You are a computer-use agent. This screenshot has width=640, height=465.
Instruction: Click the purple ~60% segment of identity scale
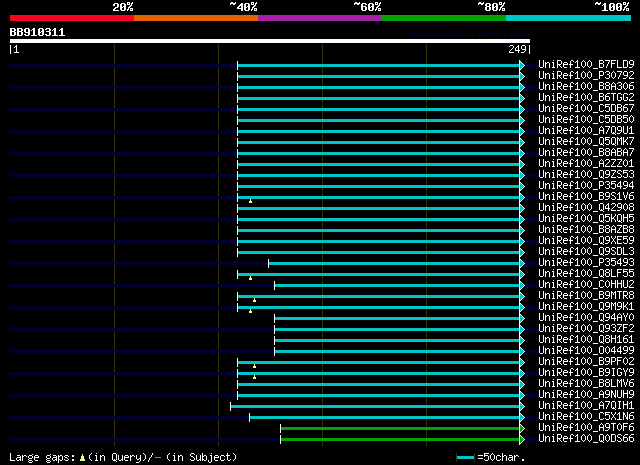click(320, 18)
